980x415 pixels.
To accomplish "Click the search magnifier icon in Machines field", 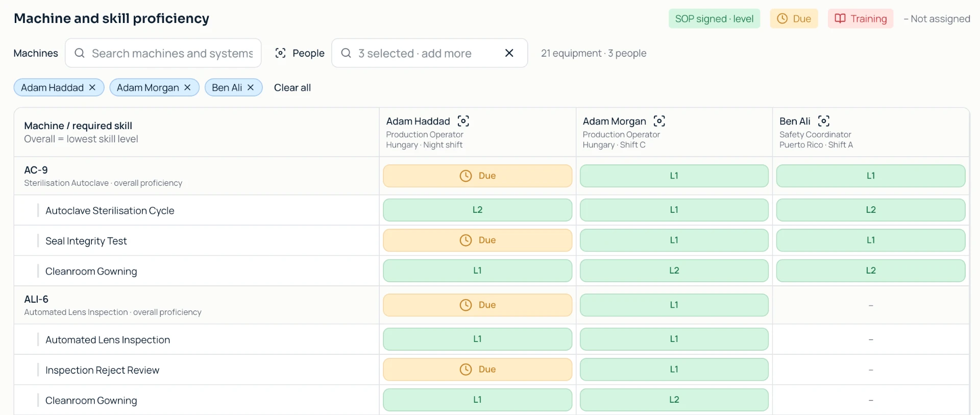I will coord(80,53).
